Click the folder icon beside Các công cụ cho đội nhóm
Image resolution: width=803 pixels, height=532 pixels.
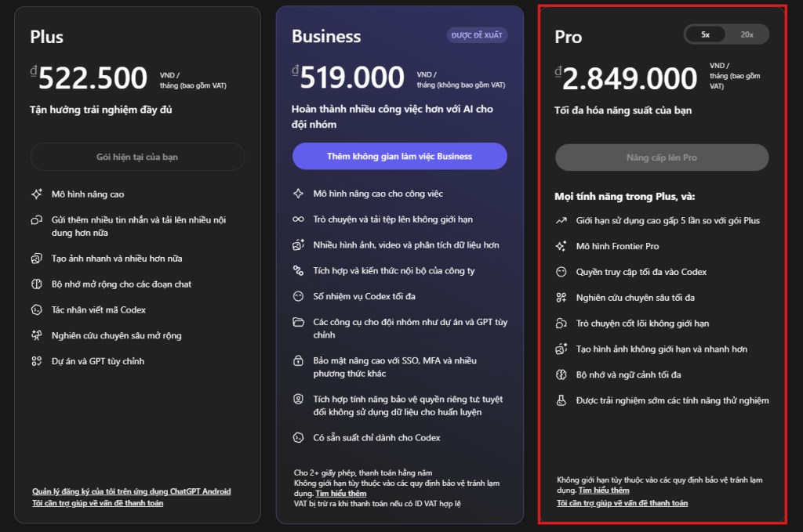pyautogui.click(x=298, y=322)
